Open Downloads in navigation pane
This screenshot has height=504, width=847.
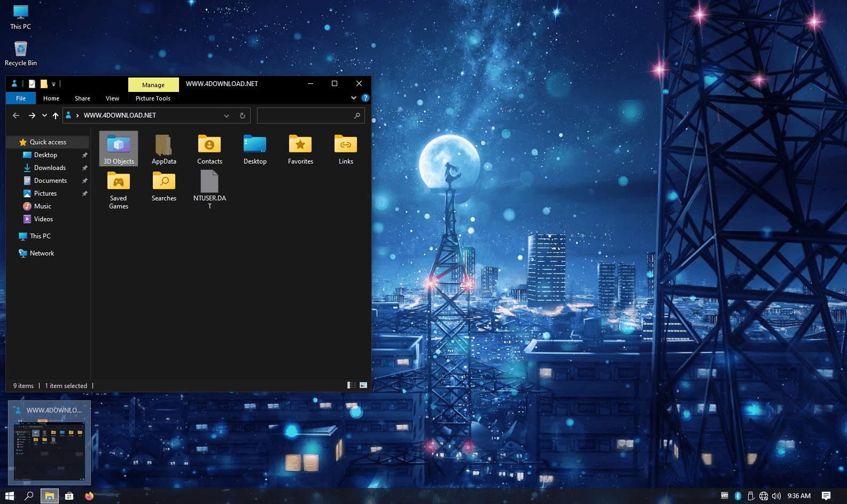point(50,168)
